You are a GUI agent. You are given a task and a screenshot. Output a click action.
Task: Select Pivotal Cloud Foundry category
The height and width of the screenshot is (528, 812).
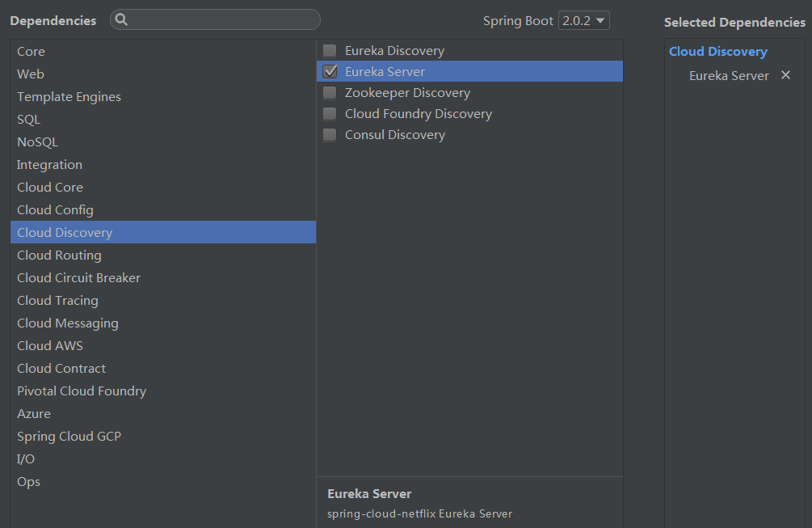tap(163, 391)
